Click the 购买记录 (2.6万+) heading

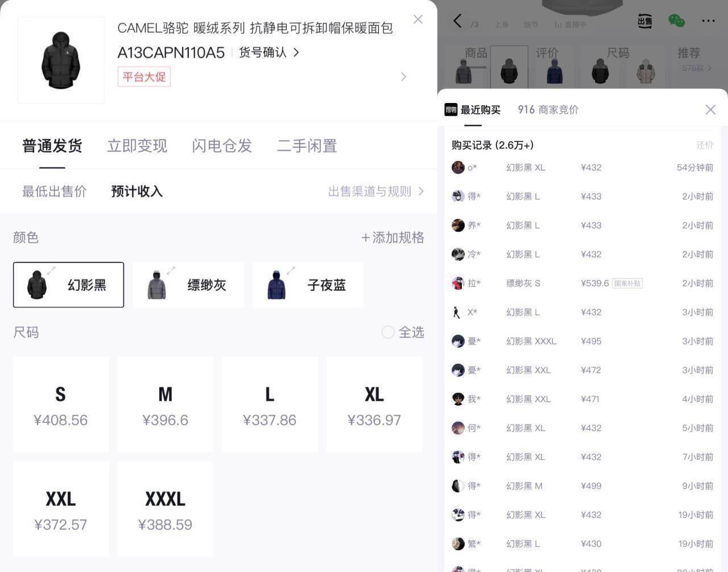[x=493, y=145]
